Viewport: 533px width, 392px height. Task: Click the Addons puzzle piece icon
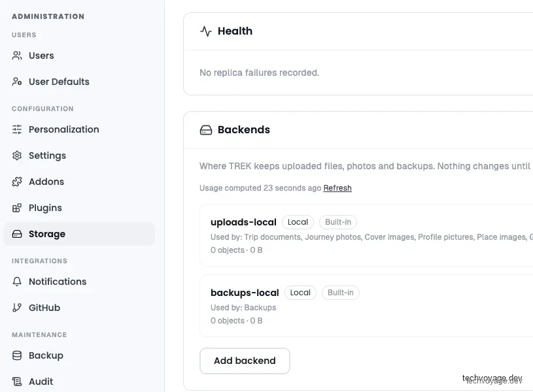17,182
